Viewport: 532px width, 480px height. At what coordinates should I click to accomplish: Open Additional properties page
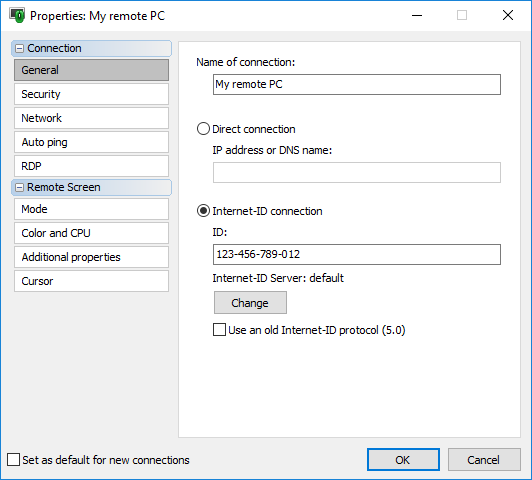(x=91, y=257)
